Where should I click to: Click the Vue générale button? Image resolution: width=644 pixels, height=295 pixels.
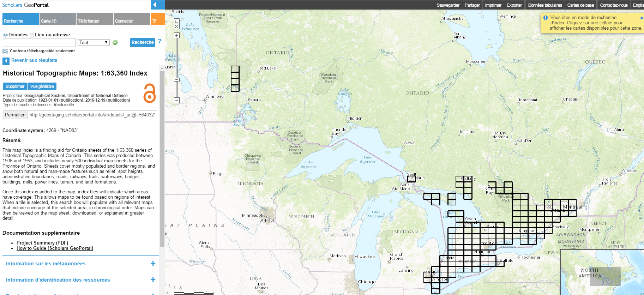(42, 86)
